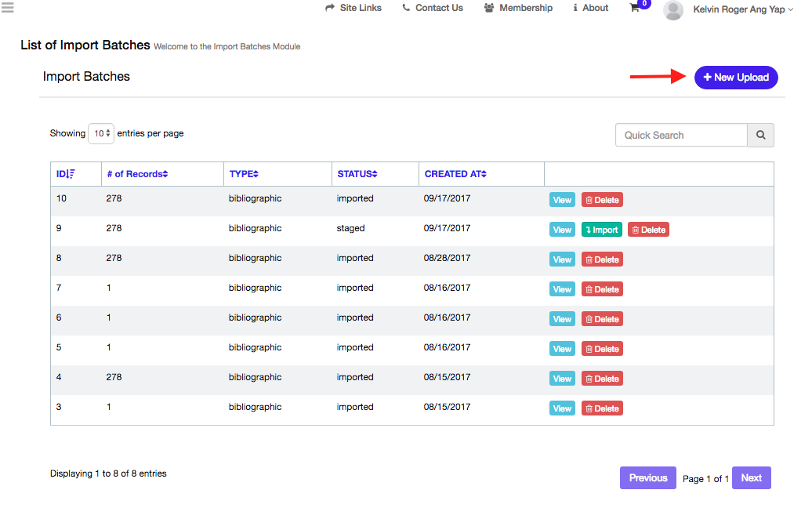Viewport: 812px width, 508px height.
Task: Sort table by TYPE column
Action: pos(244,174)
